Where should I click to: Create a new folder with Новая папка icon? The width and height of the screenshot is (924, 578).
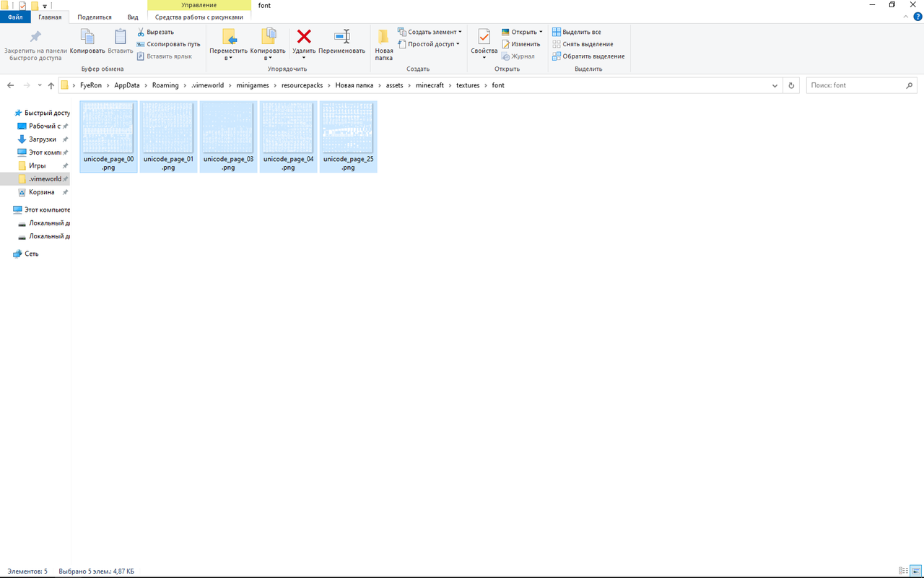pos(384,38)
